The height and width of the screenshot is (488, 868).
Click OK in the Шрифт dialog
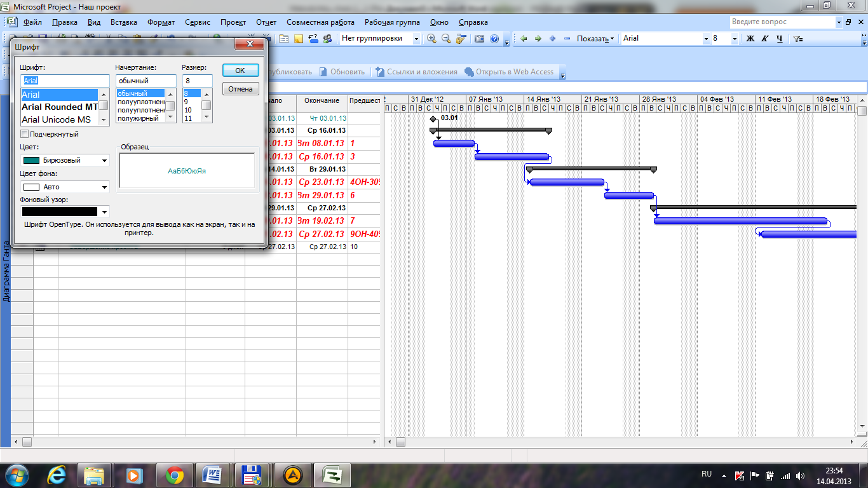pos(240,71)
